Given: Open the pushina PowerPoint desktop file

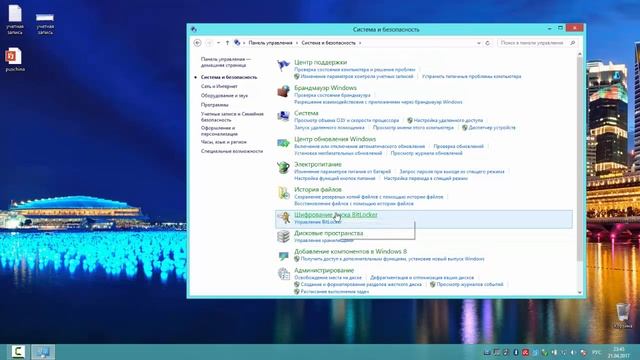Looking at the screenshot, I should pos(14,60).
